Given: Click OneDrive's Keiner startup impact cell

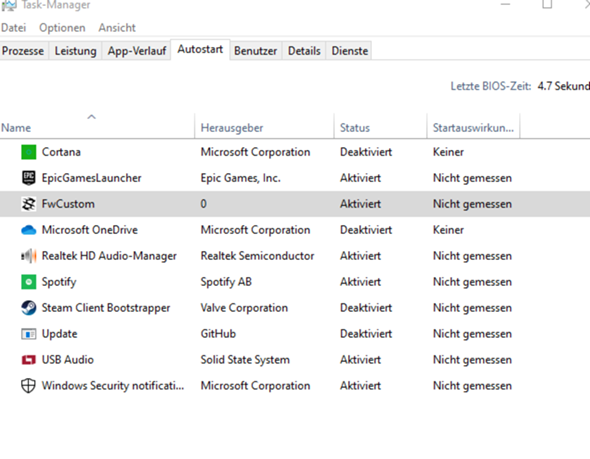Looking at the screenshot, I should coord(448,230).
